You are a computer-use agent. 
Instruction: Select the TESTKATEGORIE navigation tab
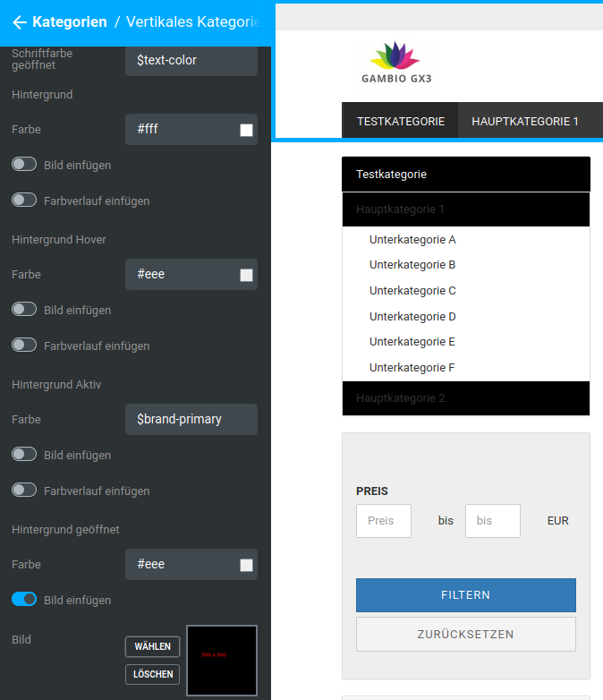(400, 121)
